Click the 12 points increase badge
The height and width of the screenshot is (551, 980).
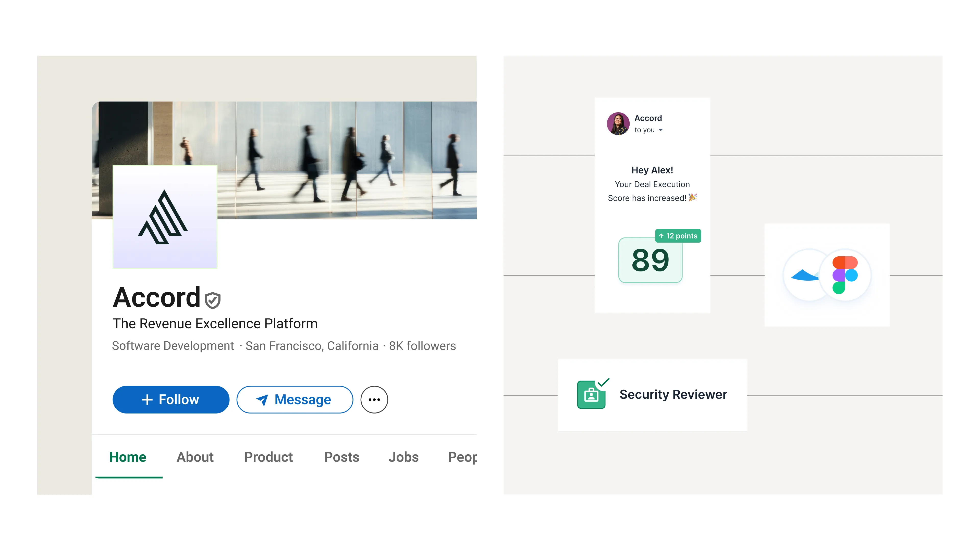678,236
